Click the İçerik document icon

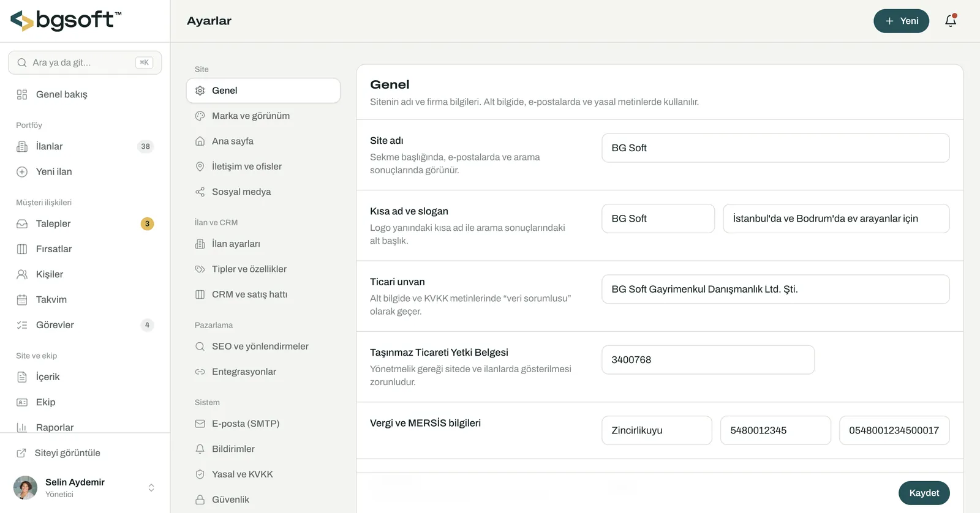coord(22,377)
